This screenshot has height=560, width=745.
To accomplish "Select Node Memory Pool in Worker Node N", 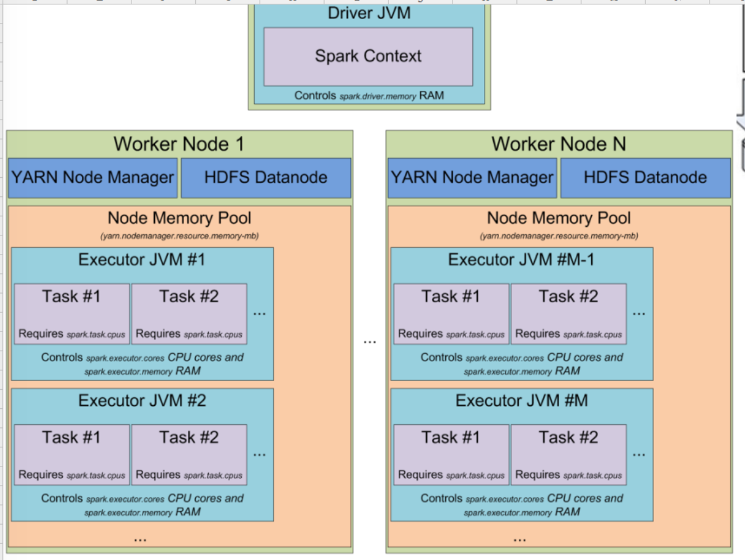I will coord(558,217).
